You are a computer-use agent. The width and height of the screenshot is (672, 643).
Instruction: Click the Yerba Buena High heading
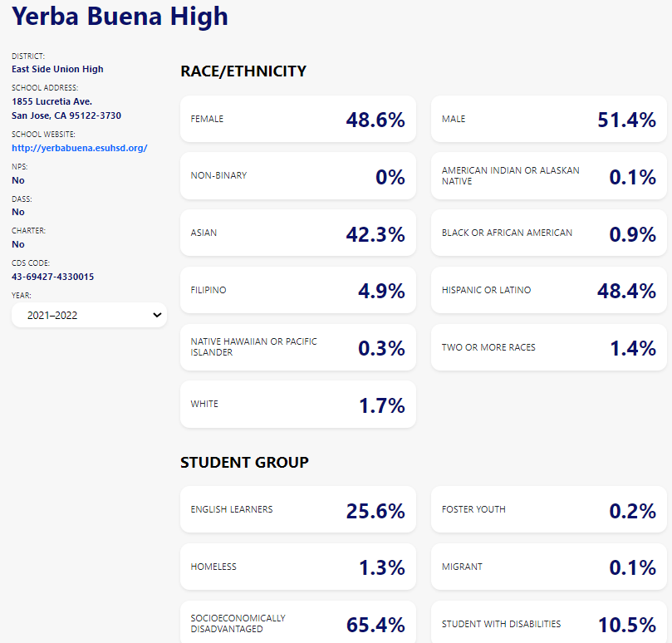pyautogui.click(x=120, y=16)
